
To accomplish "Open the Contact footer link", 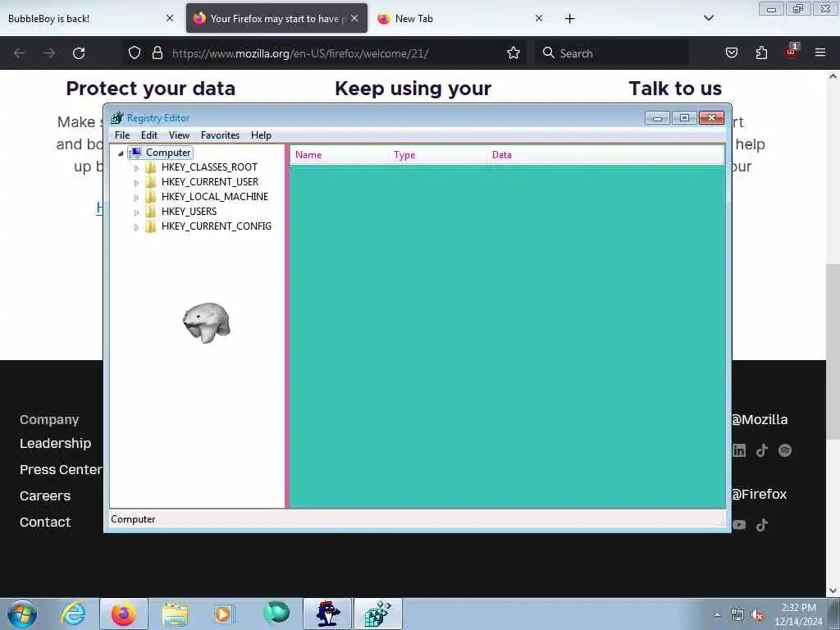I will (45, 523).
